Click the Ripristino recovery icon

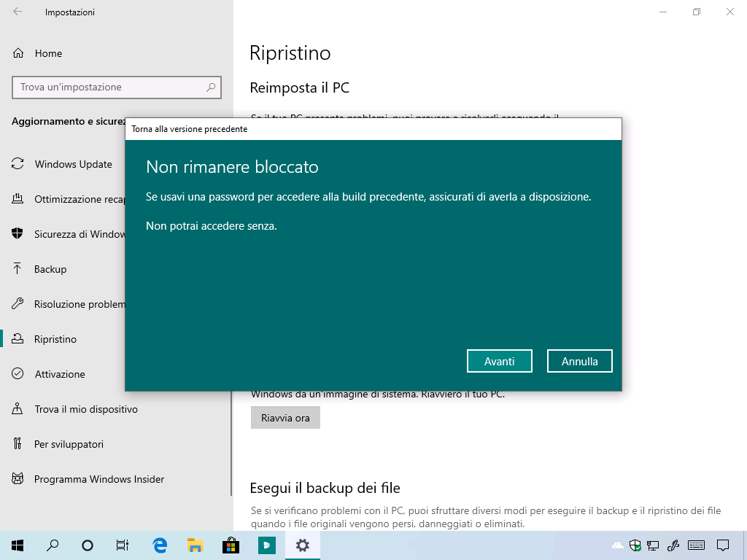point(18,338)
